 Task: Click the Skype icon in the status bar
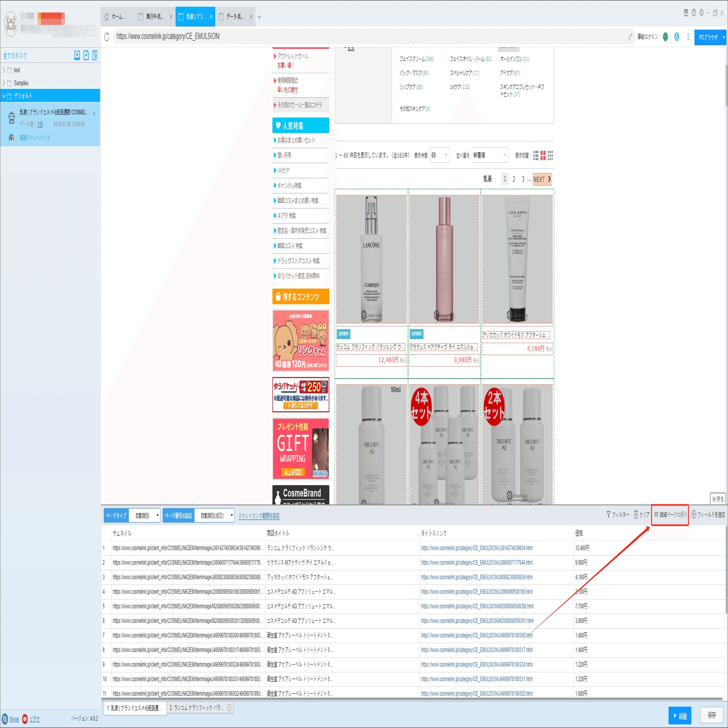click(x=5, y=719)
